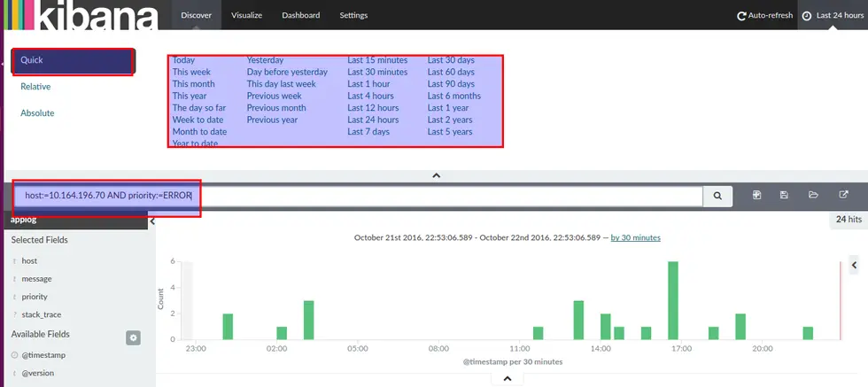Click the search magnifier button

[717, 196]
